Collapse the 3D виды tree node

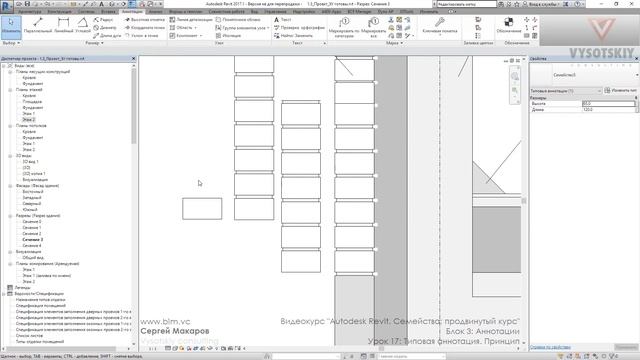10,156
